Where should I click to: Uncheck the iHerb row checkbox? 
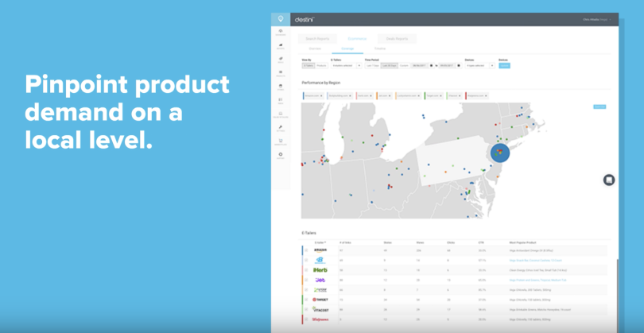[306, 270]
